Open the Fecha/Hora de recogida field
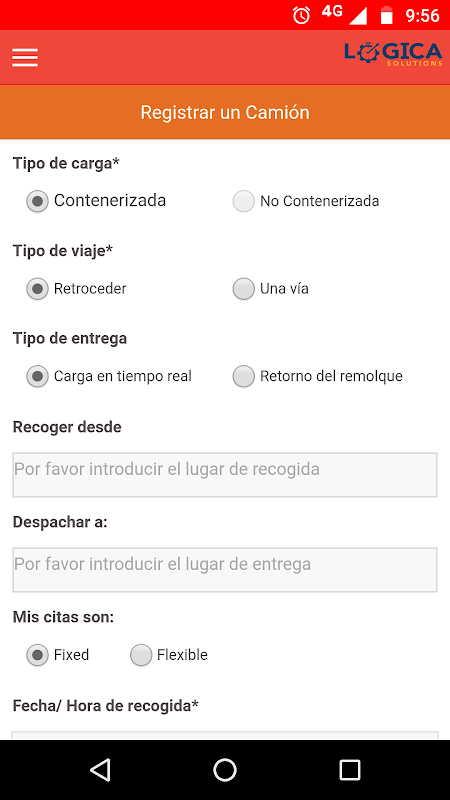The width and height of the screenshot is (450, 800). click(x=225, y=735)
